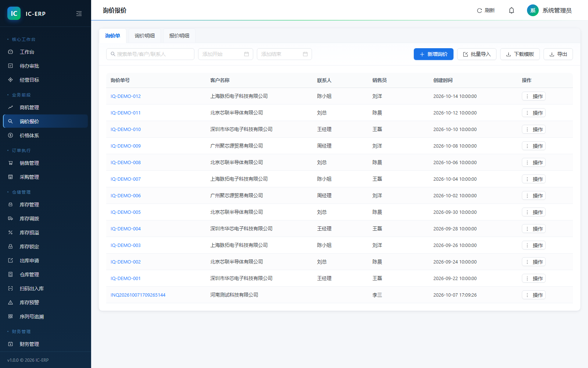The height and width of the screenshot is (368, 588).
Task: Open 工作台 in the sidebar
Action: pos(46,52)
